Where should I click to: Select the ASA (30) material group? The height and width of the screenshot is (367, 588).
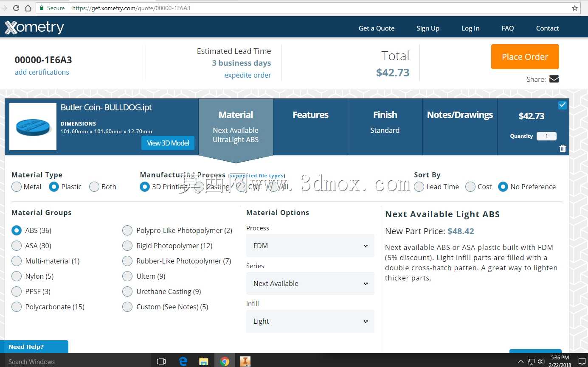(x=17, y=246)
